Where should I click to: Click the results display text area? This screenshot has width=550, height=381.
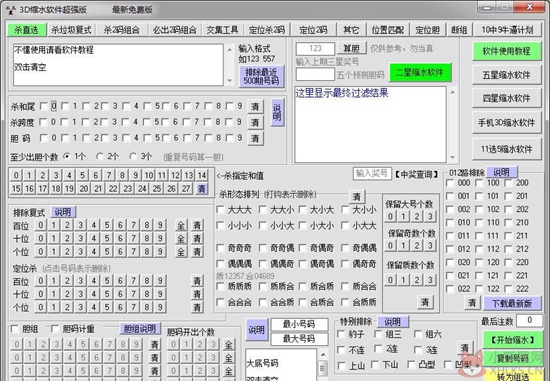pyautogui.click(x=370, y=125)
